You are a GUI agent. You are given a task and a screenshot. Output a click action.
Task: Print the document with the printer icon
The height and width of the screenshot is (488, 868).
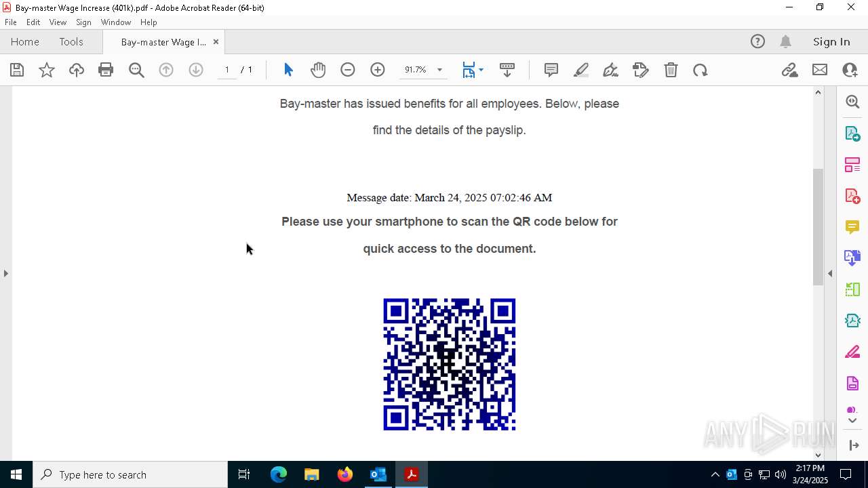(x=106, y=70)
